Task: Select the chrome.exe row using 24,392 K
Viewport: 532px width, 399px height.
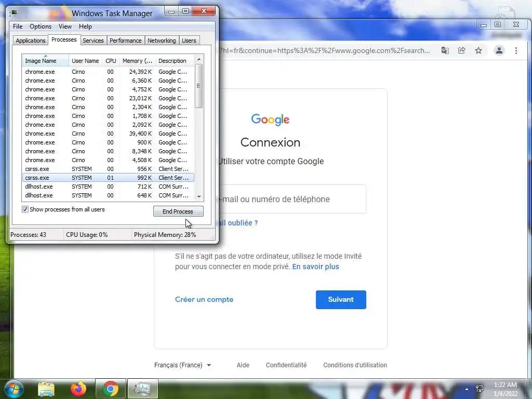Action: point(108,72)
